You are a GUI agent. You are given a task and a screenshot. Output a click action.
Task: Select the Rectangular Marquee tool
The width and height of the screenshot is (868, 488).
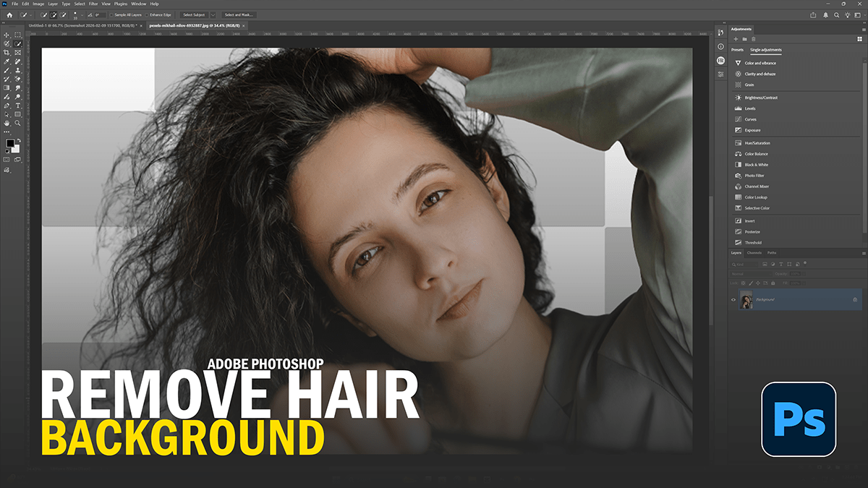tap(17, 34)
